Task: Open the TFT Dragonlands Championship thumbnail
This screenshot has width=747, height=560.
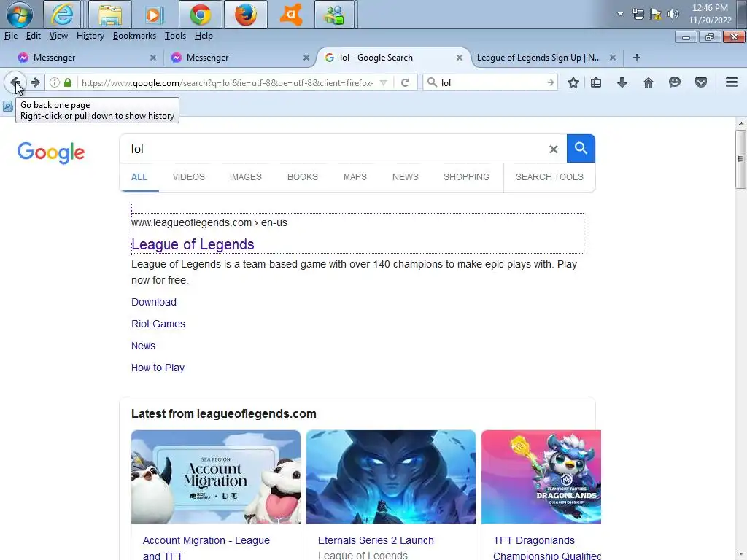Action: (541, 477)
